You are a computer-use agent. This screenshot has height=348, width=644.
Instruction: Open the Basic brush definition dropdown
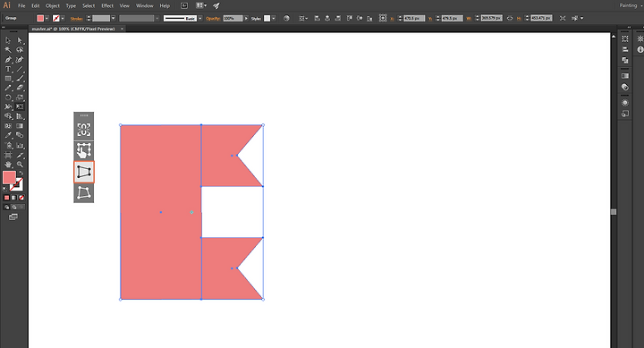[x=200, y=19]
